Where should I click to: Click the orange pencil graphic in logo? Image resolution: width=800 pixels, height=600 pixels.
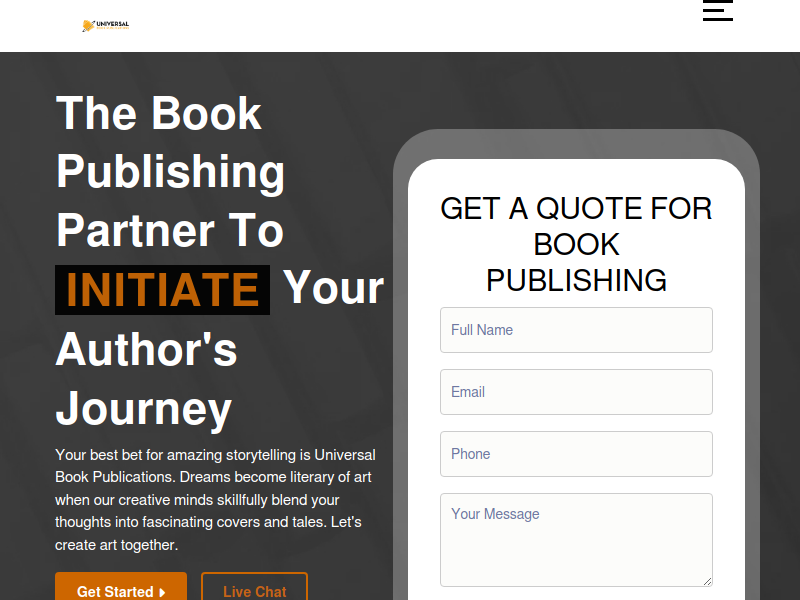tap(88, 26)
